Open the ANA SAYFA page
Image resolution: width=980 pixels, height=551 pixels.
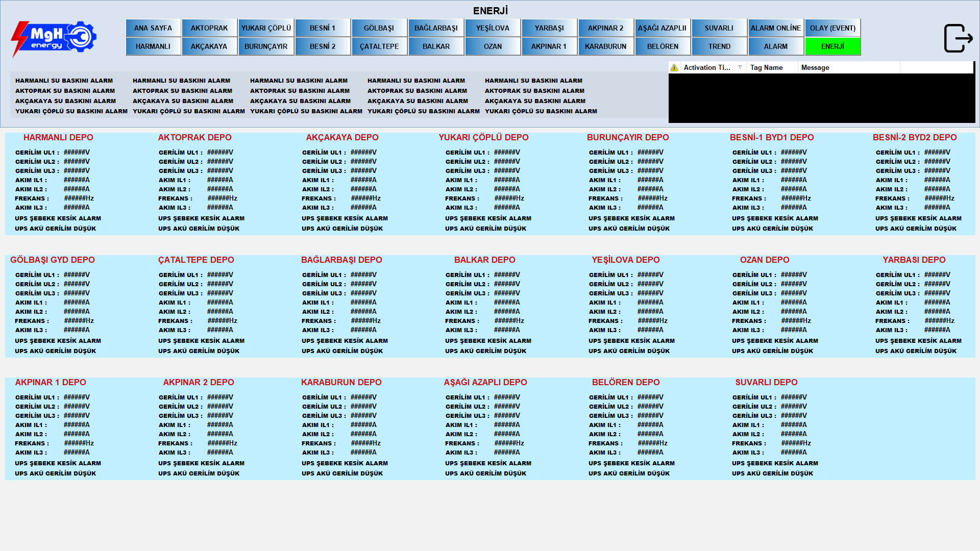[x=153, y=28]
